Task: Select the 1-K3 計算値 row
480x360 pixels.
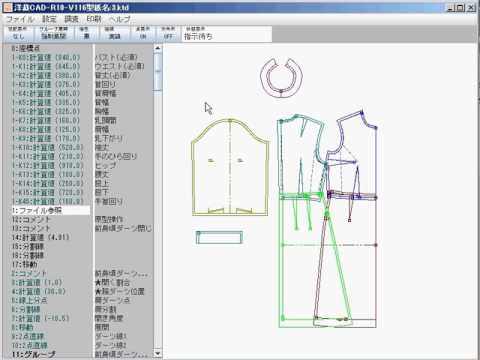Action: click(x=46, y=85)
